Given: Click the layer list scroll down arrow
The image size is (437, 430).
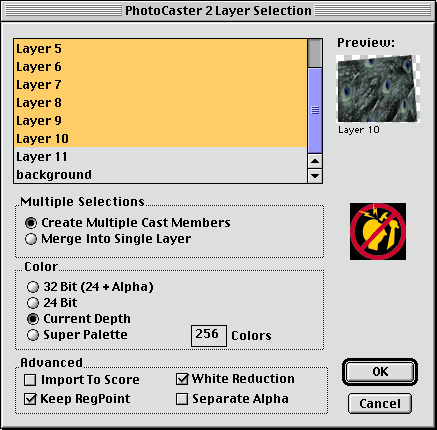Looking at the screenshot, I should 315,176.
